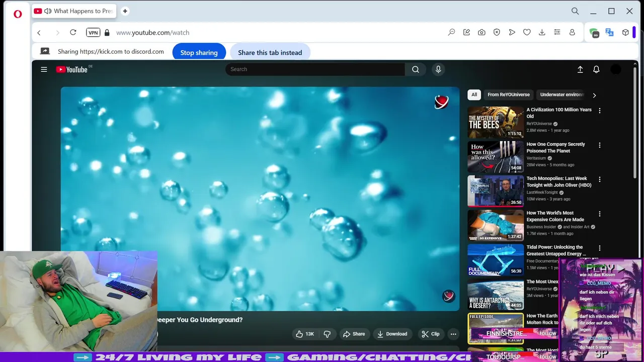This screenshot has width=644, height=362.
Task: Open The Mystery of the Bees thumbnail
Action: point(496,122)
